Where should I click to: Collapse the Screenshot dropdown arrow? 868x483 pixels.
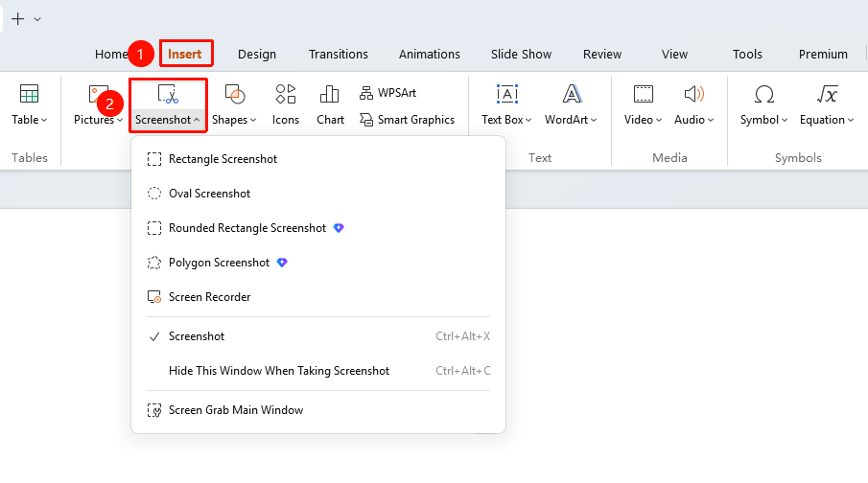coord(197,120)
